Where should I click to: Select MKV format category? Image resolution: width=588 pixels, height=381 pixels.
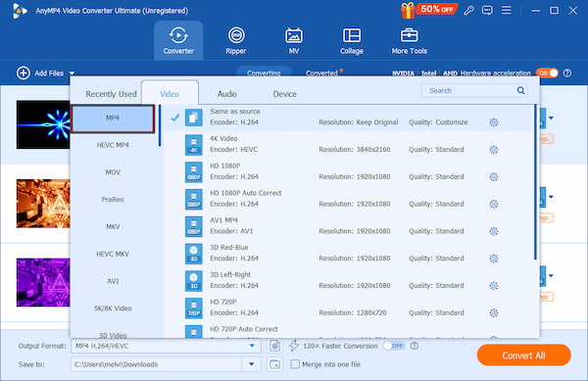point(113,226)
